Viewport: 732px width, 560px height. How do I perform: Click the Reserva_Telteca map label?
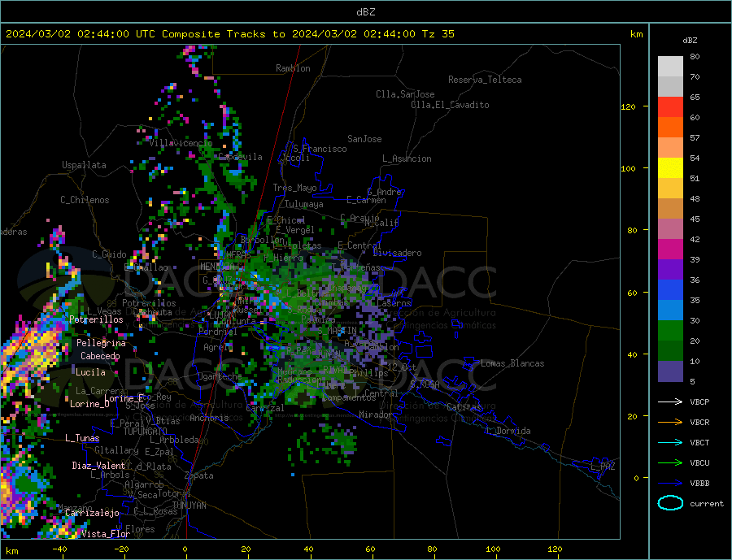pyautogui.click(x=485, y=80)
